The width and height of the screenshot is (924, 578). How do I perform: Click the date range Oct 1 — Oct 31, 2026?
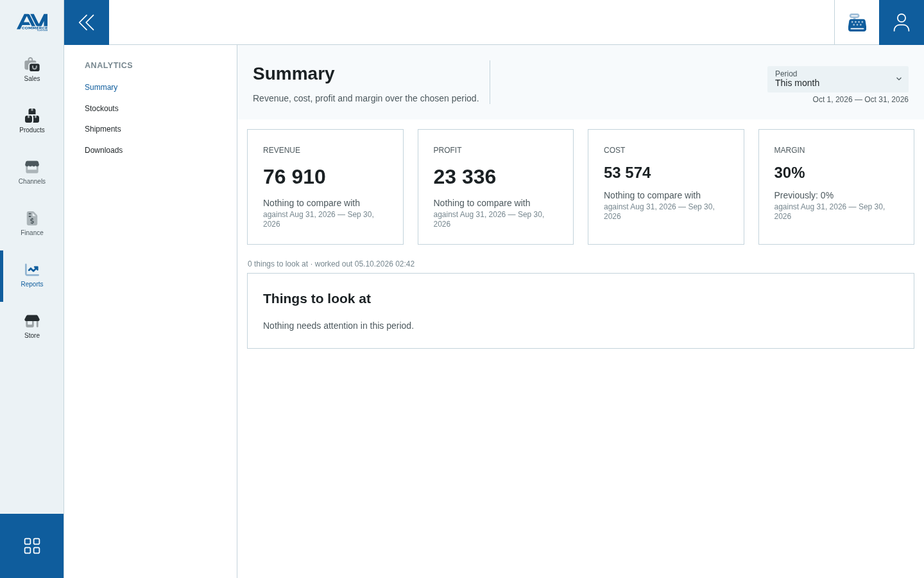pyautogui.click(x=860, y=100)
